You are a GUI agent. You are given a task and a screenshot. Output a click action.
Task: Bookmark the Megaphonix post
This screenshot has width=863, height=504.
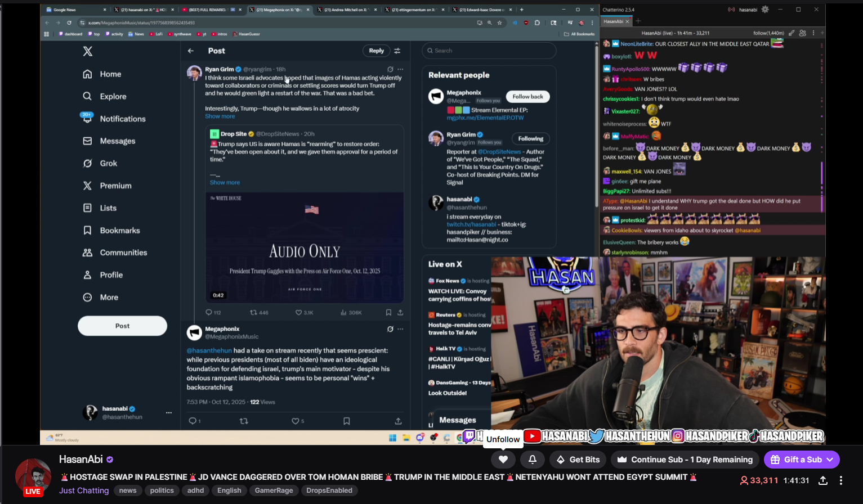347,421
